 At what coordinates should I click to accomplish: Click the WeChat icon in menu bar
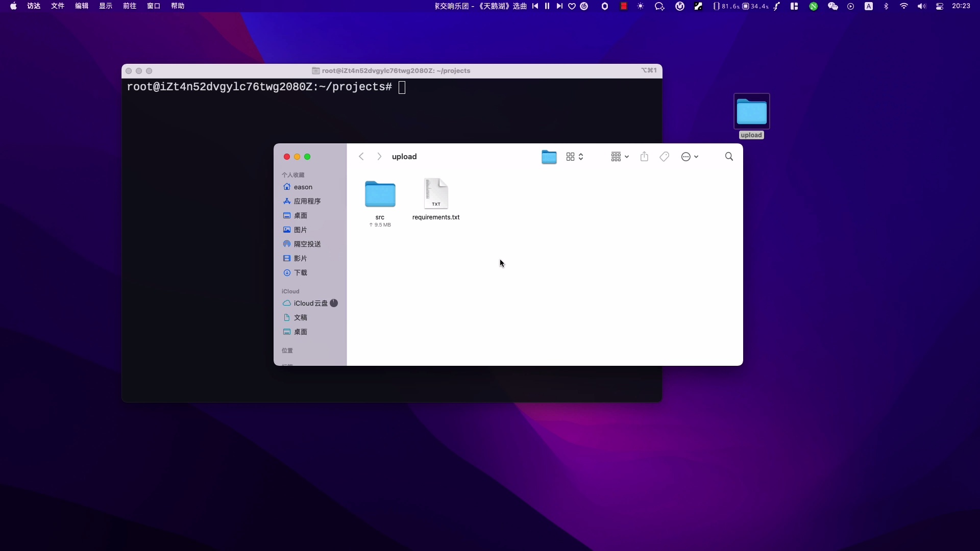click(x=832, y=6)
